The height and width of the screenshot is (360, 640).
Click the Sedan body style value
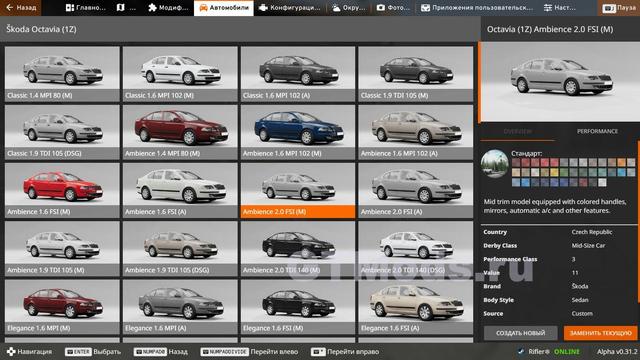tap(580, 300)
